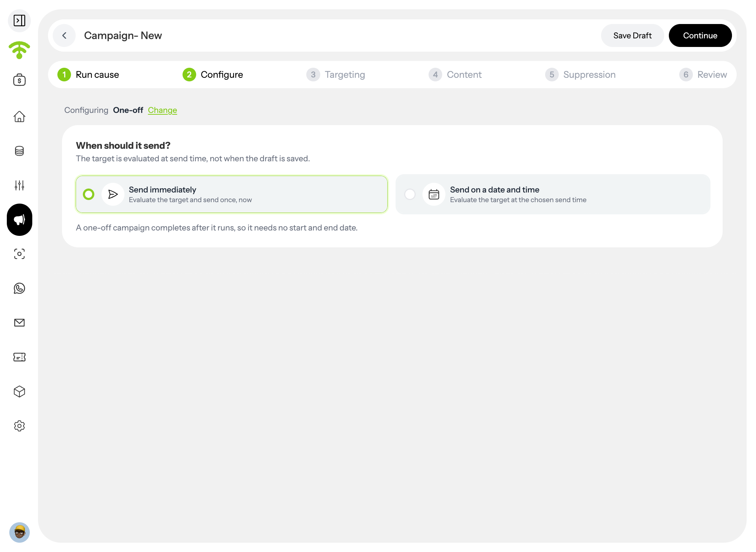Jump to Content step
756x552 pixels.
(x=455, y=75)
